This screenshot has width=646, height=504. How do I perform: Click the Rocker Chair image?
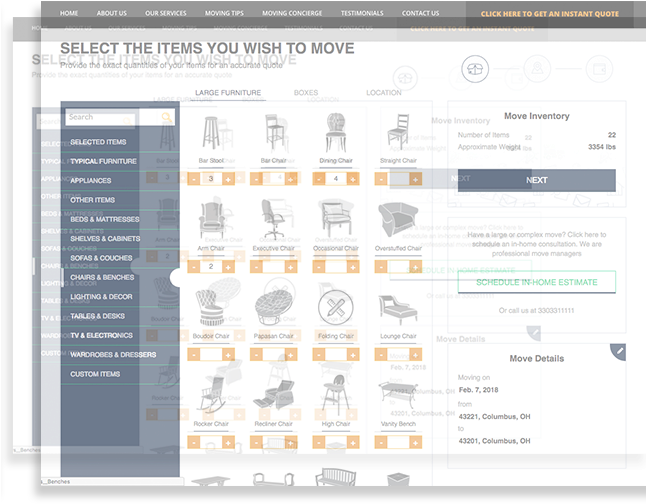point(212,394)
